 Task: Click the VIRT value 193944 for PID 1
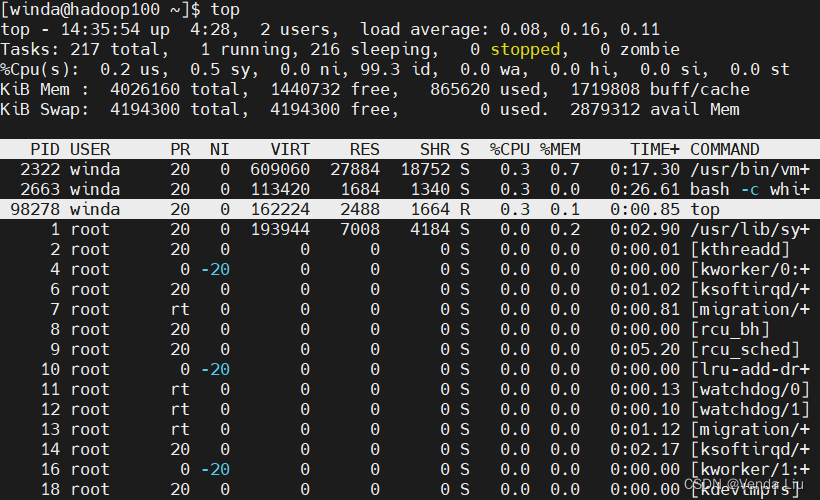[x=280, y=230]
